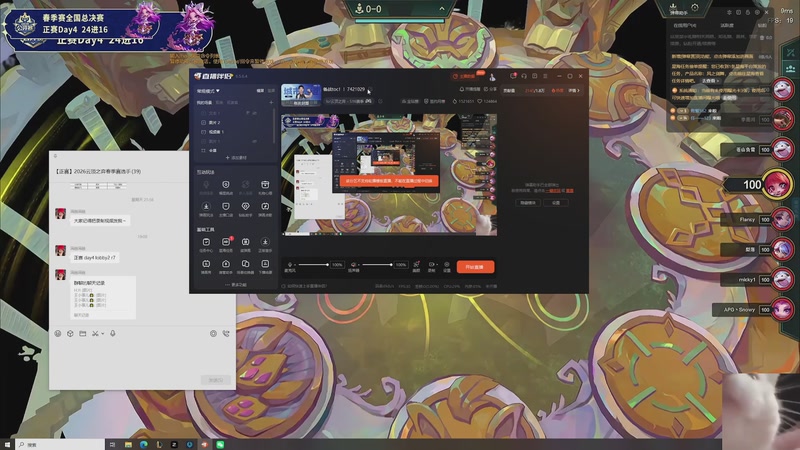Image resolution: width=800 pixels, height=450 pixels.
Task: Toggle the checkbox for source 图片 2
Action: [204, 122]
